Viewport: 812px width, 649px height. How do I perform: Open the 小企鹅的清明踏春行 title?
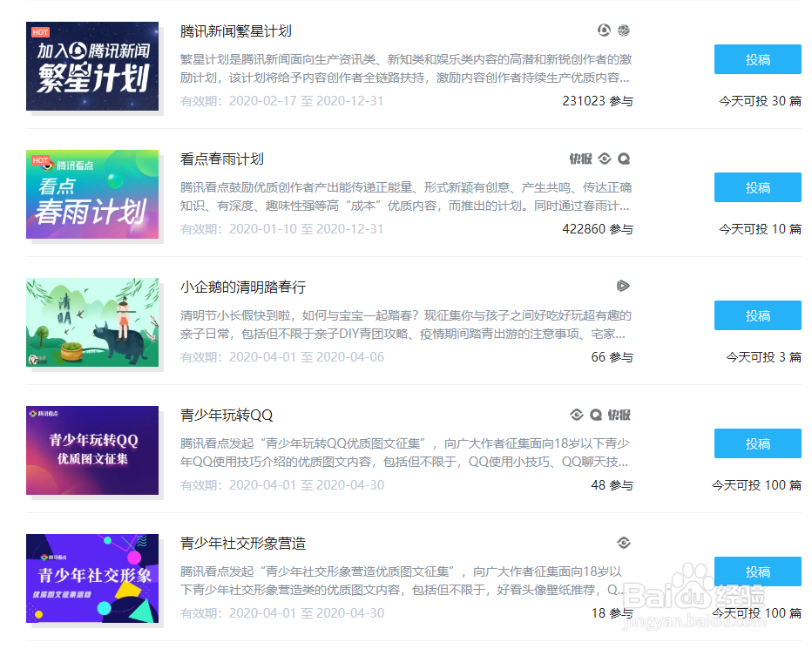click(x=243, y=287)
